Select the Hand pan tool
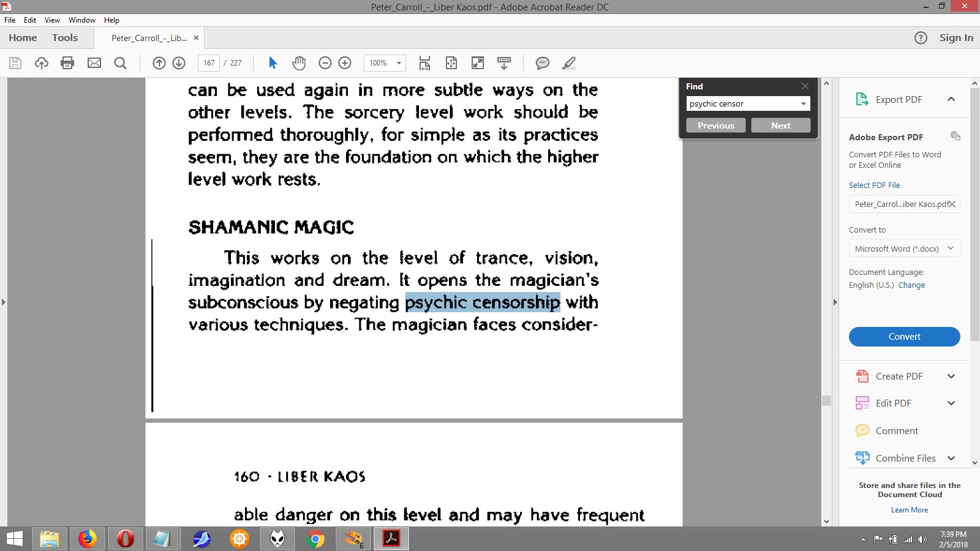Image resolution: width=980 pixels, height=551 pixels. (x=299, y=63)
